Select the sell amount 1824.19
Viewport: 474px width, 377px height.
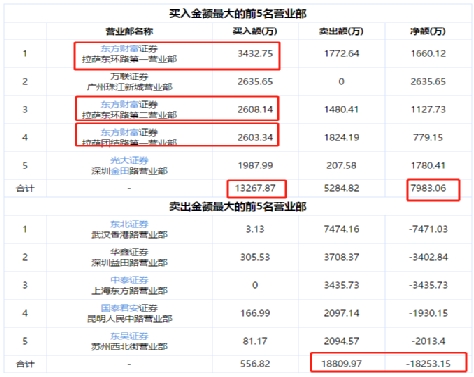pos(342,138)
